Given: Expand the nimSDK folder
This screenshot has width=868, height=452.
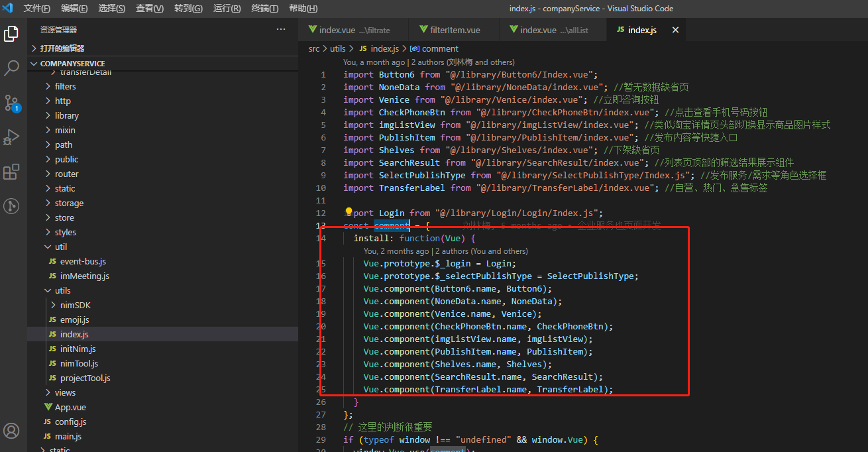Looking at the screenshot, I should [x=162, y=305].
